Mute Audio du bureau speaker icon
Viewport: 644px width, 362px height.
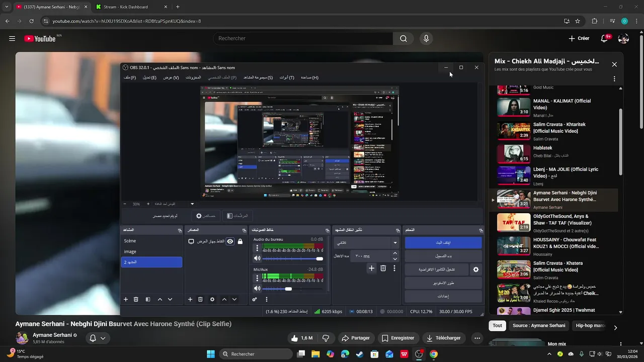coord(257,258)
